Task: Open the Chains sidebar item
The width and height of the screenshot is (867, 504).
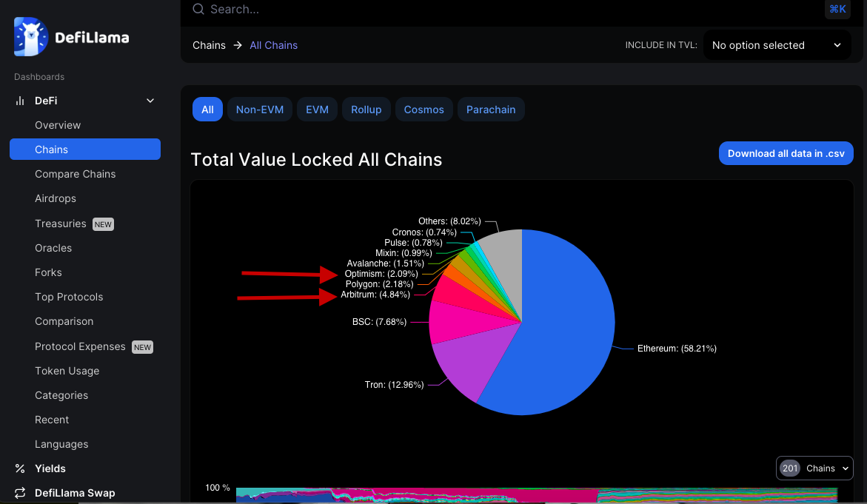Action: (85, 149)
